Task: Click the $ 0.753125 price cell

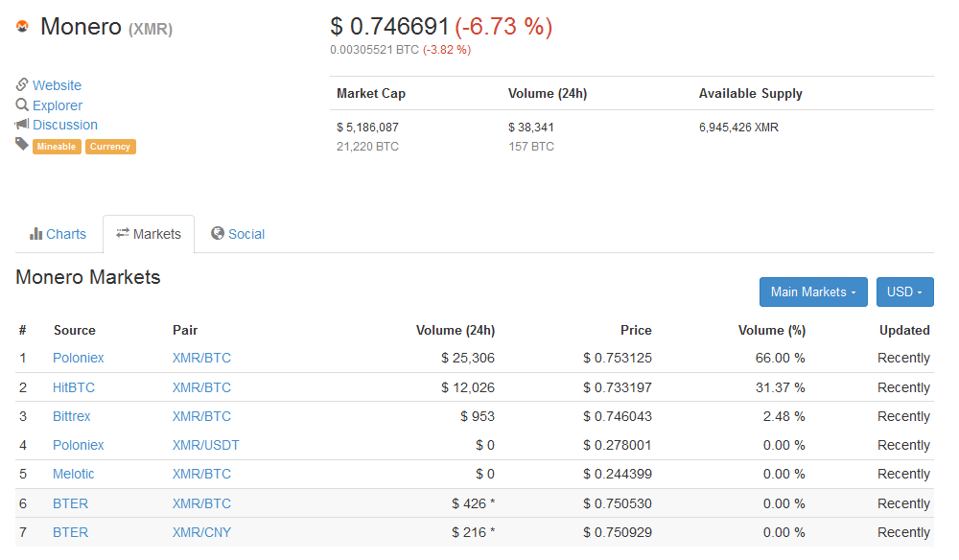Action: tap(618, 358)
